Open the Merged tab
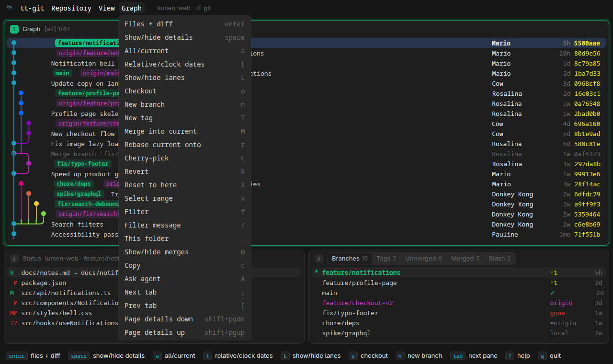 coord(465,259)
